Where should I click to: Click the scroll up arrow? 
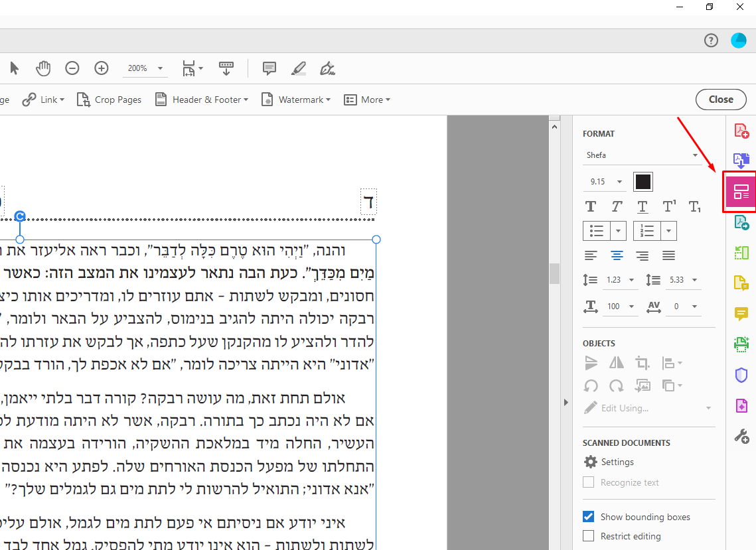coord(554,127)
